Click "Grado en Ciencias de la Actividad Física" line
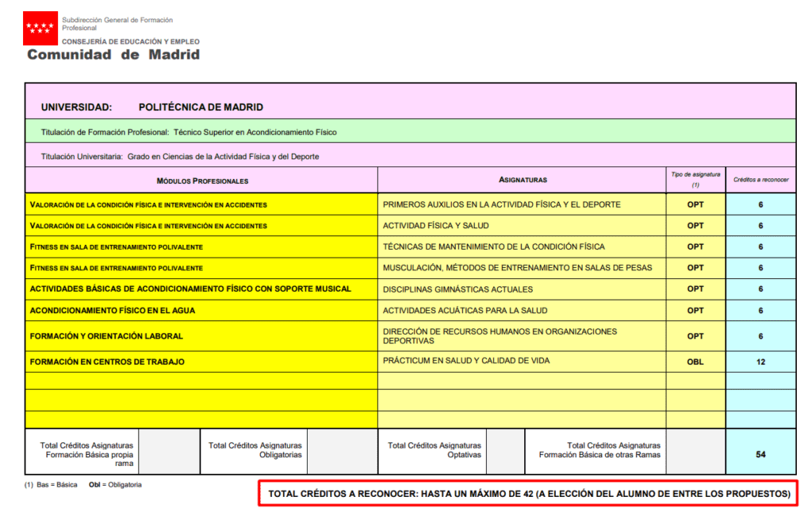 (x=180, y=156)
